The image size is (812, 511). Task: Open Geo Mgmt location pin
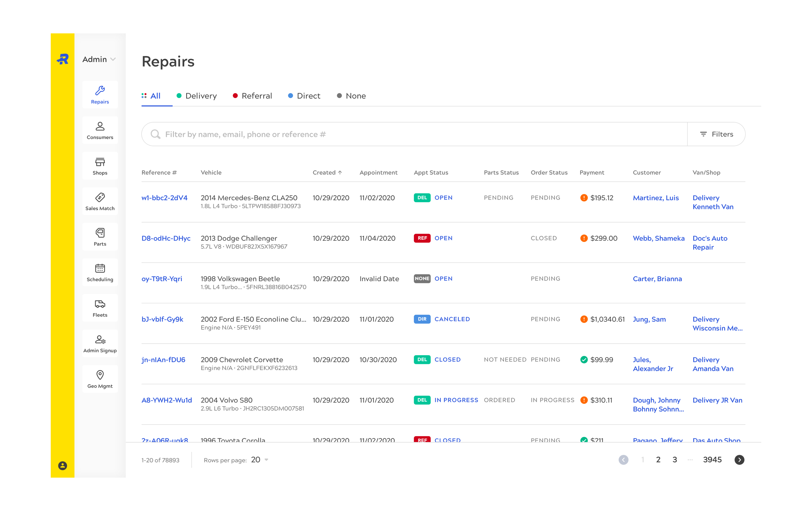[x=100, y=379]
